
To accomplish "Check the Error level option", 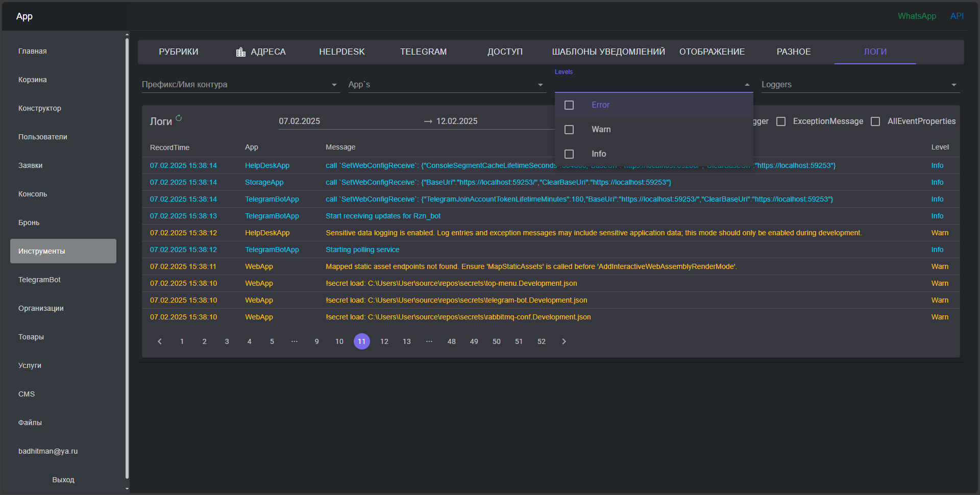I will tap(569, 105).
